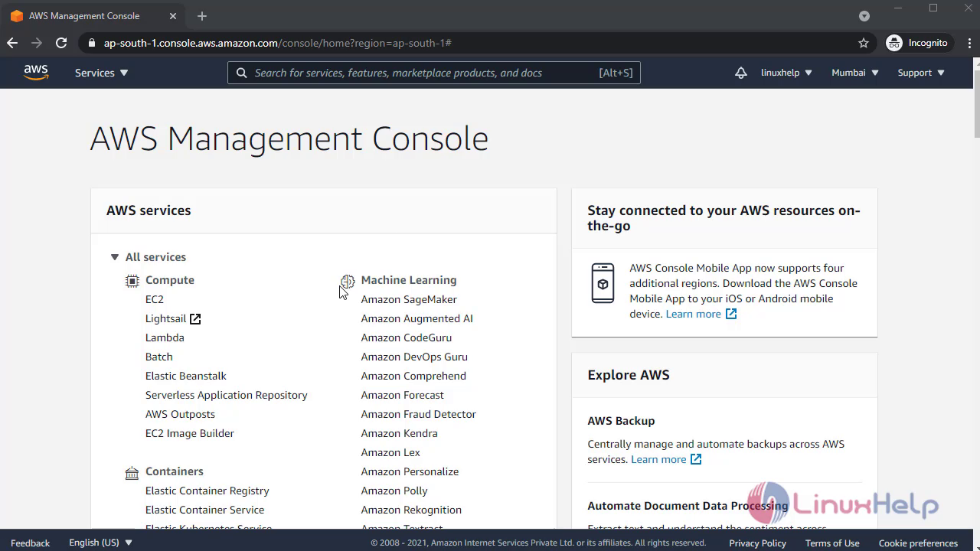980x551 pixels.
Task: Click the Lightsail external link icon
Action: tap(195, 319)
